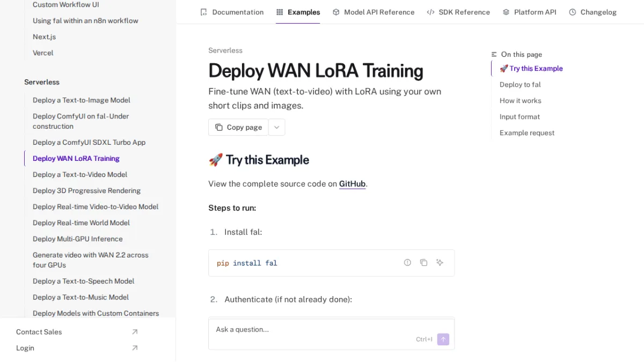Image resolution: width=644 pixels, height=362 pixels.
Task: Ask AI about the pip install code
Action: click(440, 262)
